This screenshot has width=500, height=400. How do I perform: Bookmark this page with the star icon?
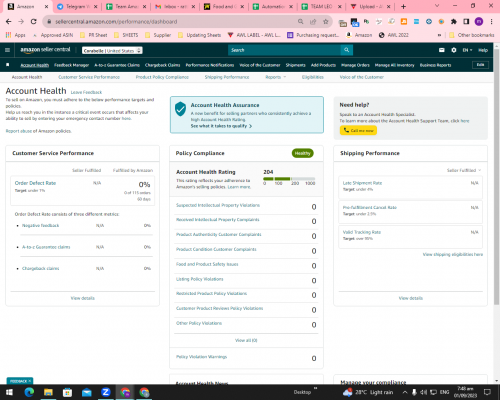click(326, 22)
